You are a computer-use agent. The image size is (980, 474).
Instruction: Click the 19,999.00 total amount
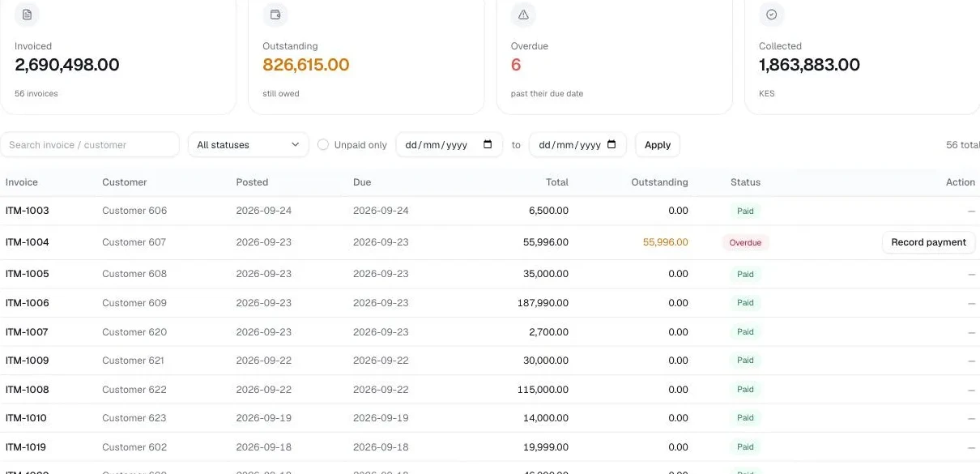(546, 447)
